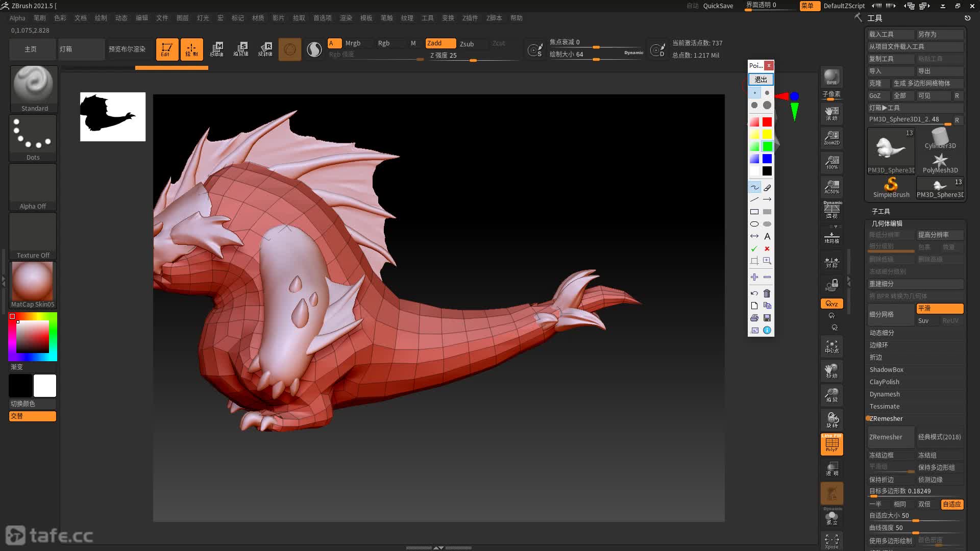Image resolution: width=980 pixels, height=551 pixels.
Task: Open the 帮助 (Help) menu
Action: coord(517,18)
